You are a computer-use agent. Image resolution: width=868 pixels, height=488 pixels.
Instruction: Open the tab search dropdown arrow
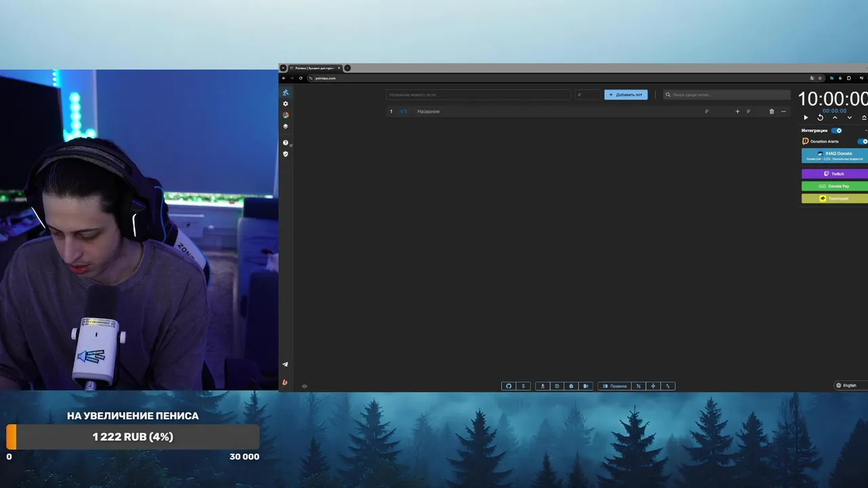(x=283, y=68)
